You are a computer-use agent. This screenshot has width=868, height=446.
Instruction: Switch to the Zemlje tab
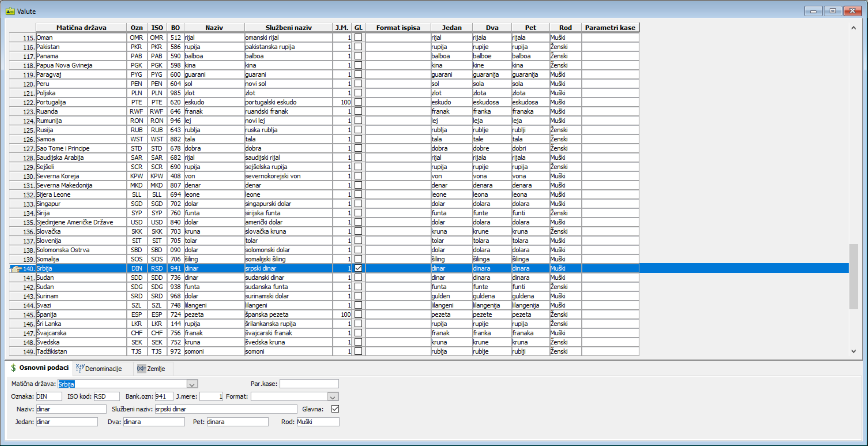click(x=153, y=368)
